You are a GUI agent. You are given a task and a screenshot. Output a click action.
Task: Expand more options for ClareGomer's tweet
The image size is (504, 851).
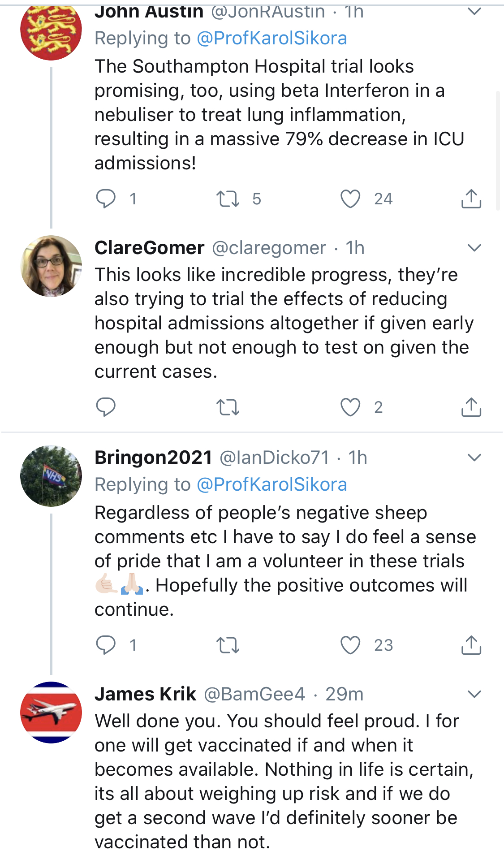click(474, 247)
